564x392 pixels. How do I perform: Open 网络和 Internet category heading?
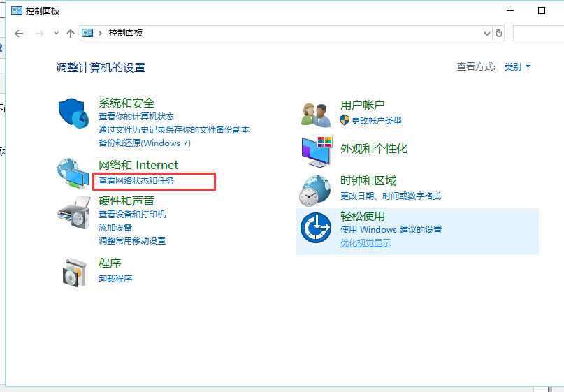(x=138, y=165)
